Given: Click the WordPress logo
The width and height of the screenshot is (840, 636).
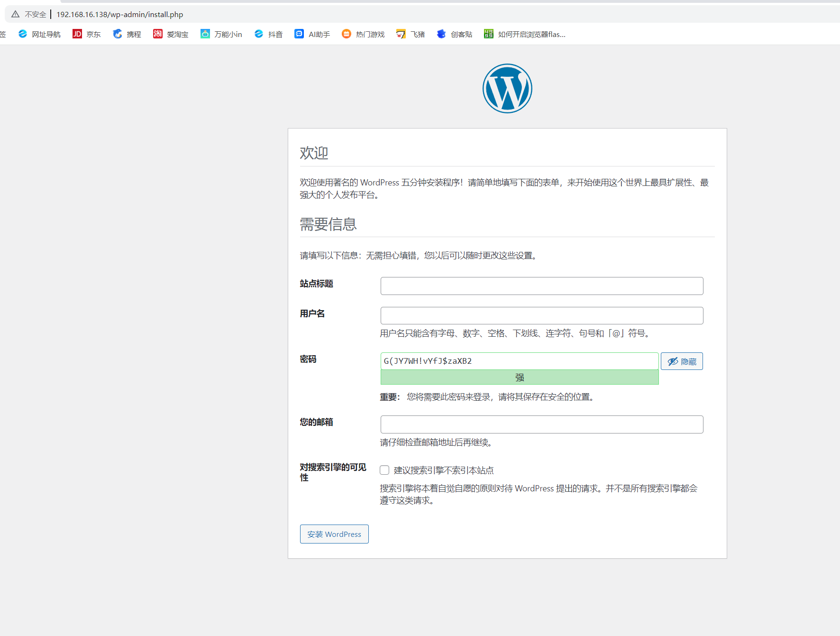Looking at the screenshot, I should click(507, 88).
